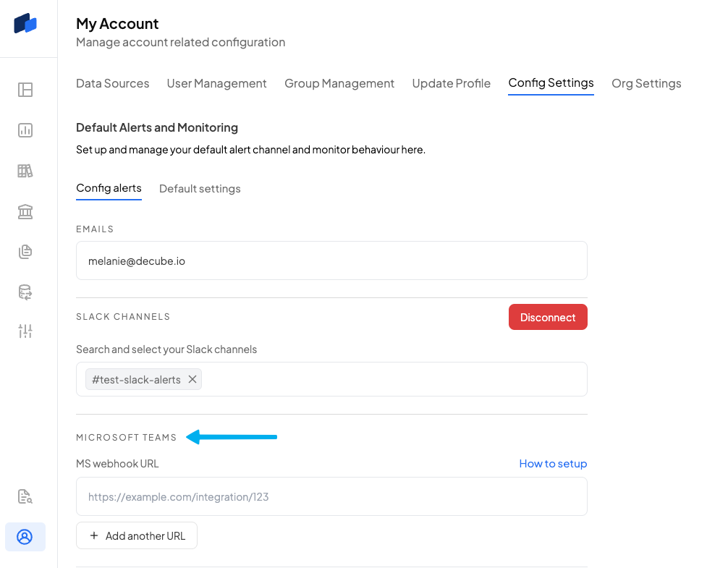Open the bar chart reports icon
Screen dimensions: 728x568
tap(25, 130)
